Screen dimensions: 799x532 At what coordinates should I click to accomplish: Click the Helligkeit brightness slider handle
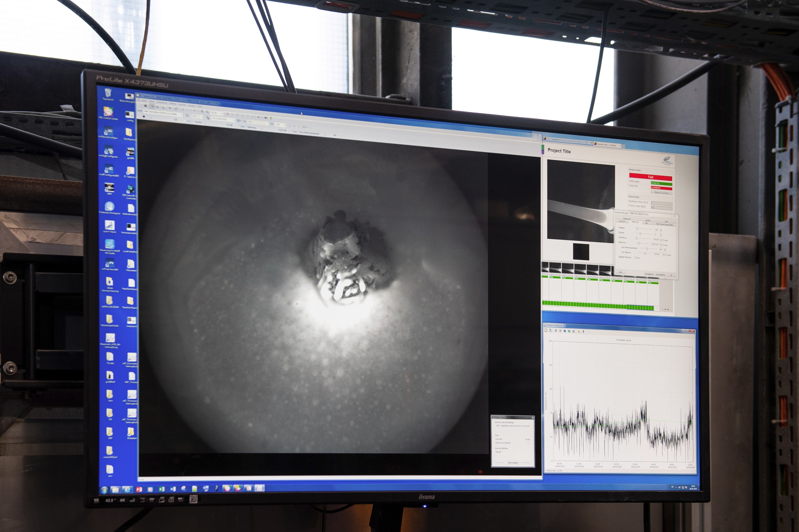point(637,229)
